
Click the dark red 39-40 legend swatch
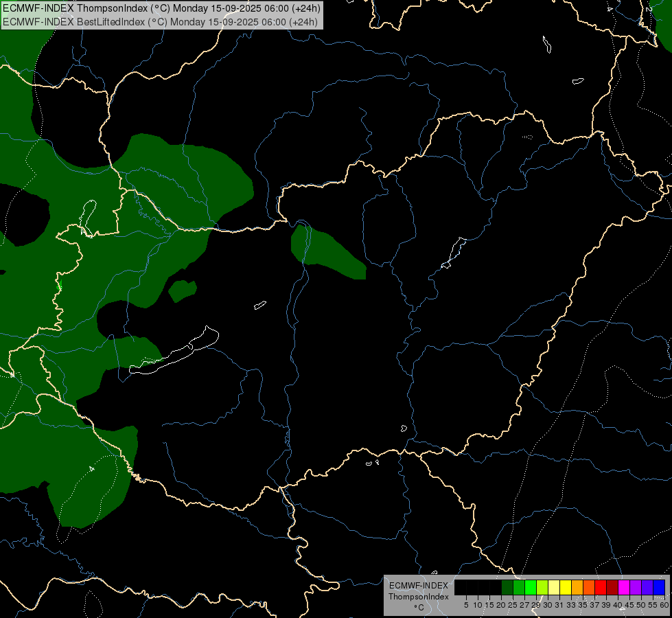pos(612,587)
